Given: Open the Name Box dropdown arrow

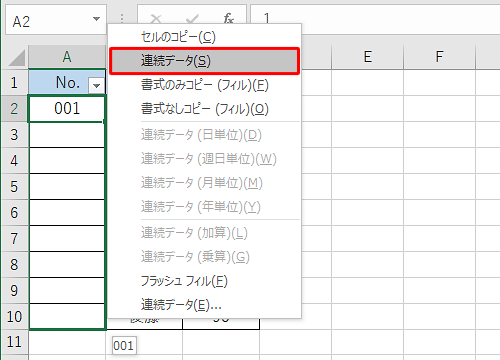Looking at the screenshot, I should coord(96,19).
